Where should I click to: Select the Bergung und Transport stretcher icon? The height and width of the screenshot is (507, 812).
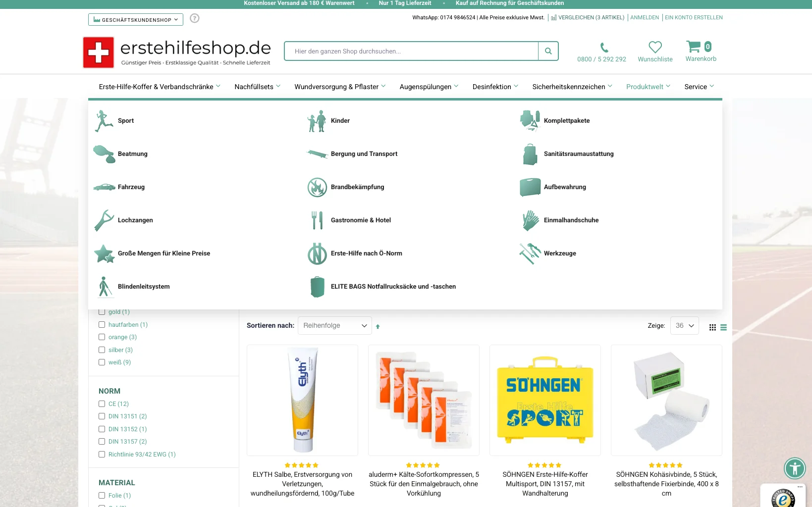pyautogui.click(x=317, y=154)
